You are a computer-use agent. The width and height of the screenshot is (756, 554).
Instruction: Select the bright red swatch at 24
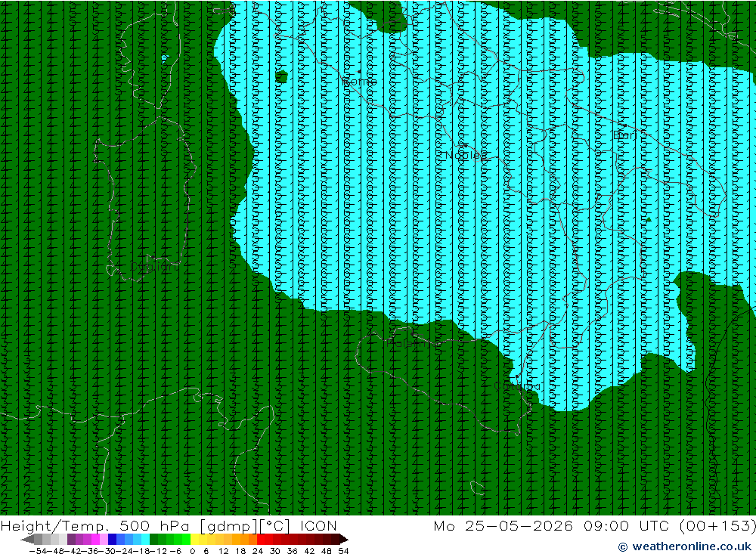point(261,539)
